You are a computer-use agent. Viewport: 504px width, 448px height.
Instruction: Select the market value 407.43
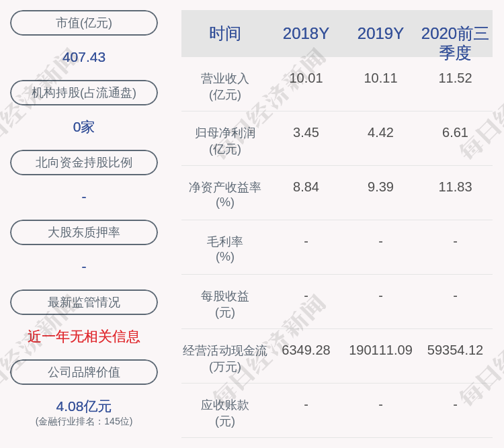coord(84,58)
